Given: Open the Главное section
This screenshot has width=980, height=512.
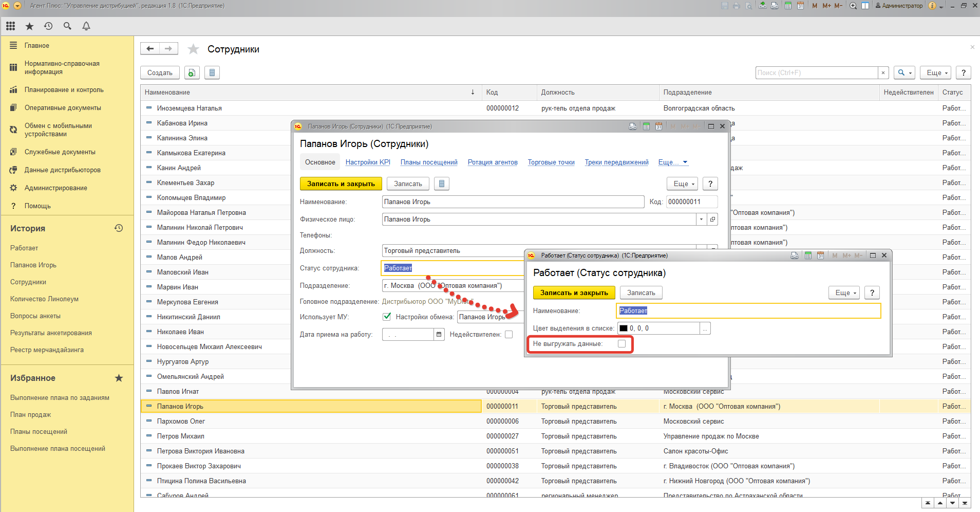Looking at the screenshot, I should pyautogui.click(x=37, y=45).
